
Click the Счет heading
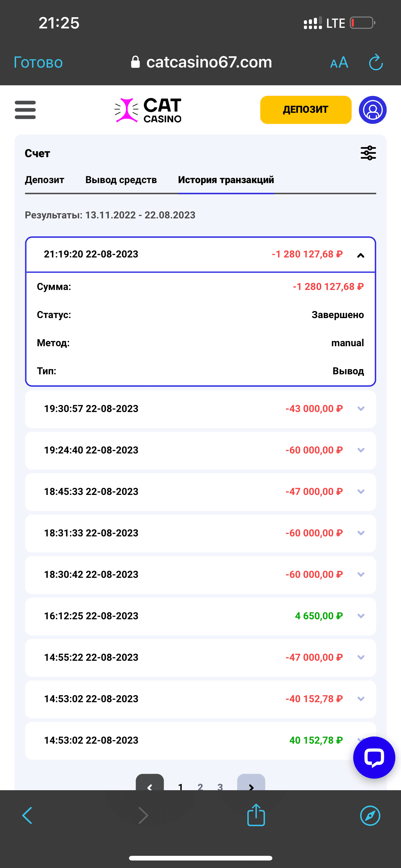click(37, 153)
